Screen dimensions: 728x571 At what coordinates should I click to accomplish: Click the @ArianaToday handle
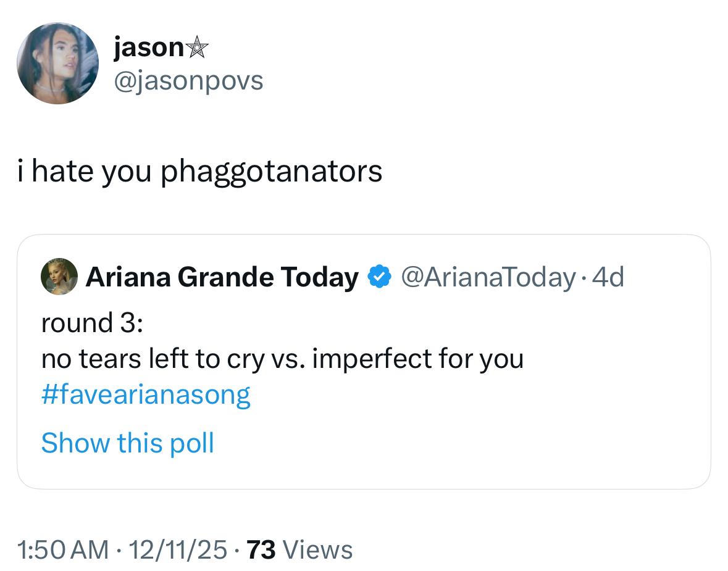[x=488, y=277]
